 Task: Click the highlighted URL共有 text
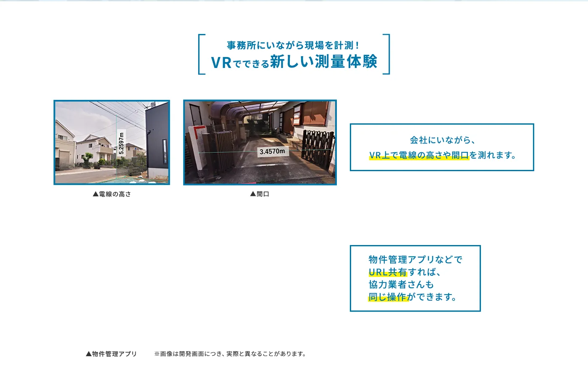click(388, 272)
